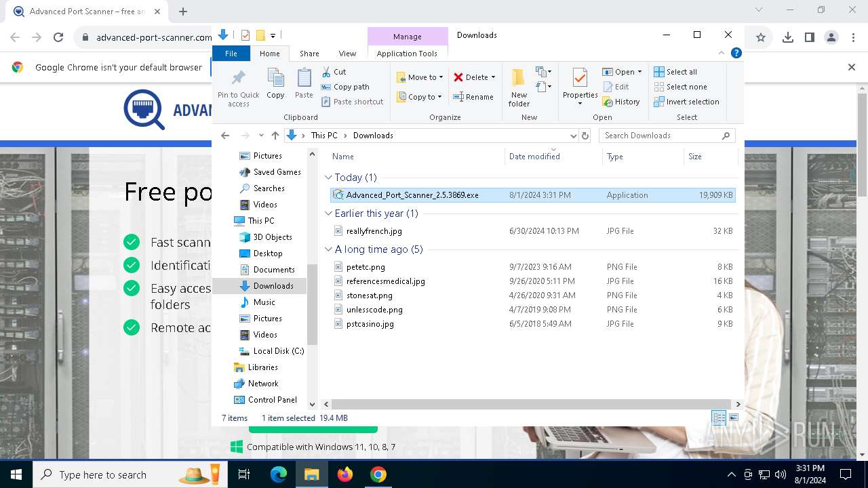Go back in Explorer navigation
868x488 pixels.
pyautogui.click(x=225, y=136)
